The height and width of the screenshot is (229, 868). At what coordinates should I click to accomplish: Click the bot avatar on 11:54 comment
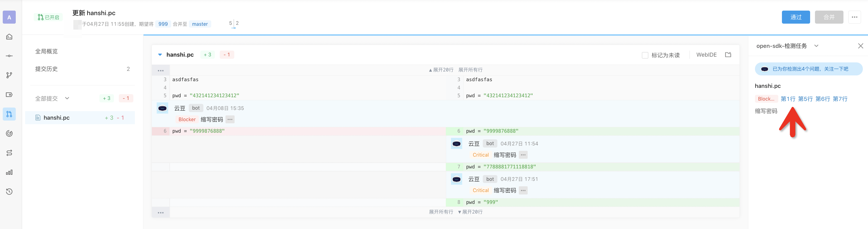456,144
